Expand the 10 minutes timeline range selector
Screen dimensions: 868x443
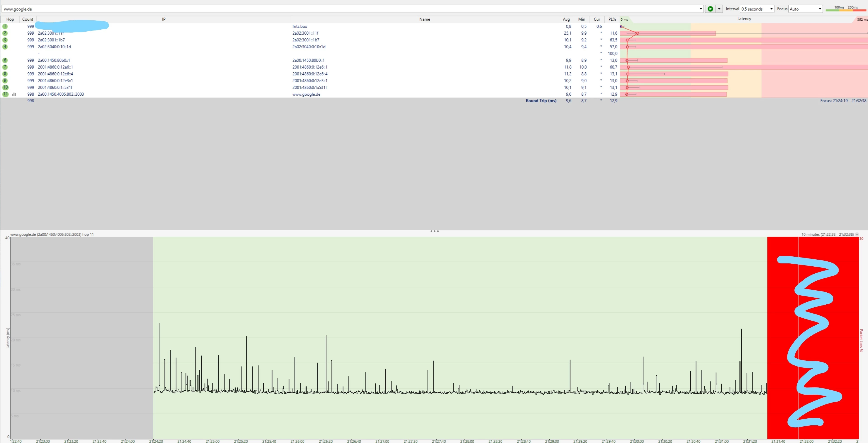pyautogui.click(x=857, y=234)
